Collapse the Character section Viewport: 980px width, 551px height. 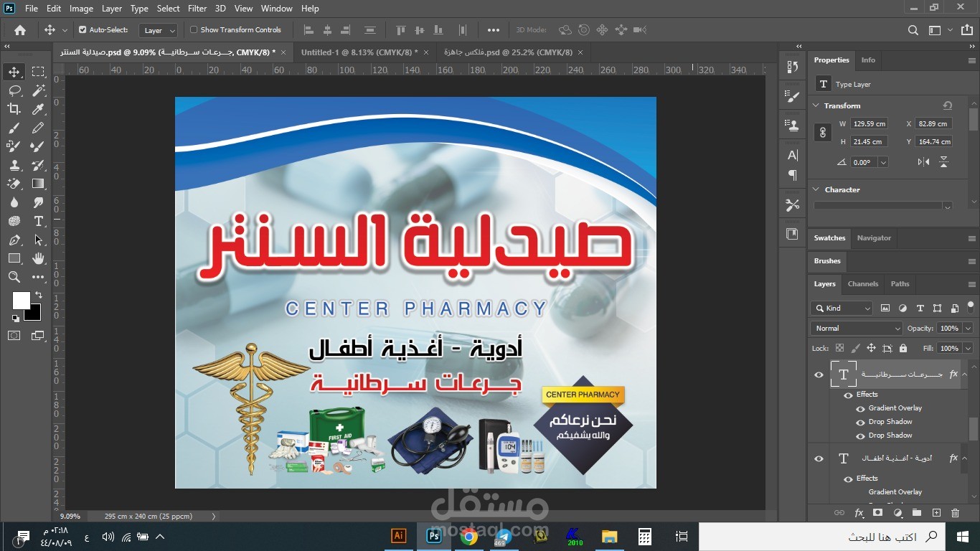pyautogui.click(x=816, y=189)
